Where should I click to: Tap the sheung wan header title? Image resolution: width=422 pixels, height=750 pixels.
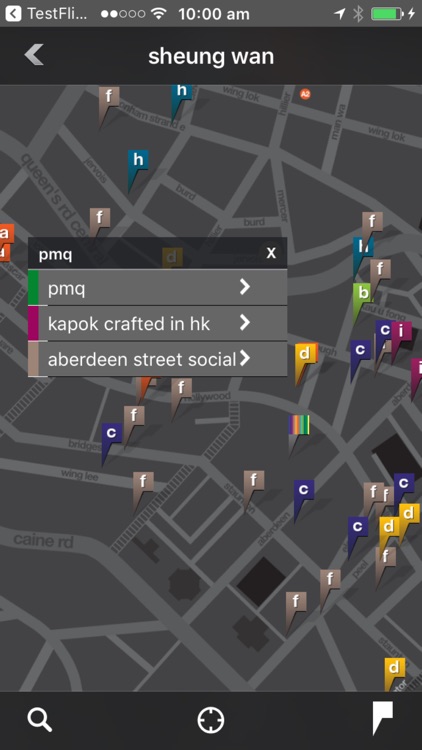tap(211, 56)
